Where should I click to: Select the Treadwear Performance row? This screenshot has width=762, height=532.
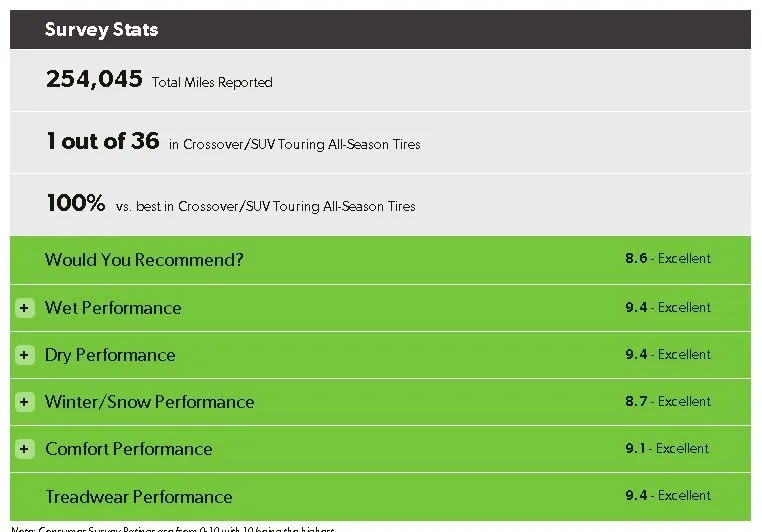point(380,497)
